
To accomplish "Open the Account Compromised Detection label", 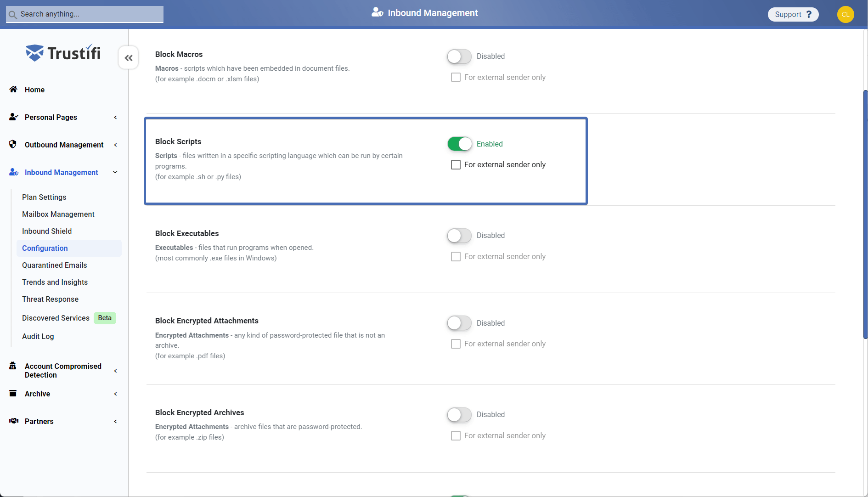I will tap(63, 370).
